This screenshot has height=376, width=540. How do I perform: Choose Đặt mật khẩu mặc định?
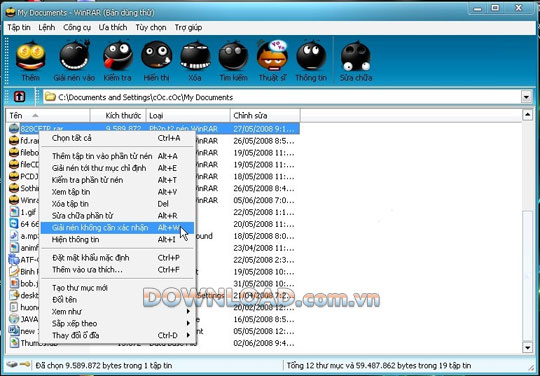(117, 258)
